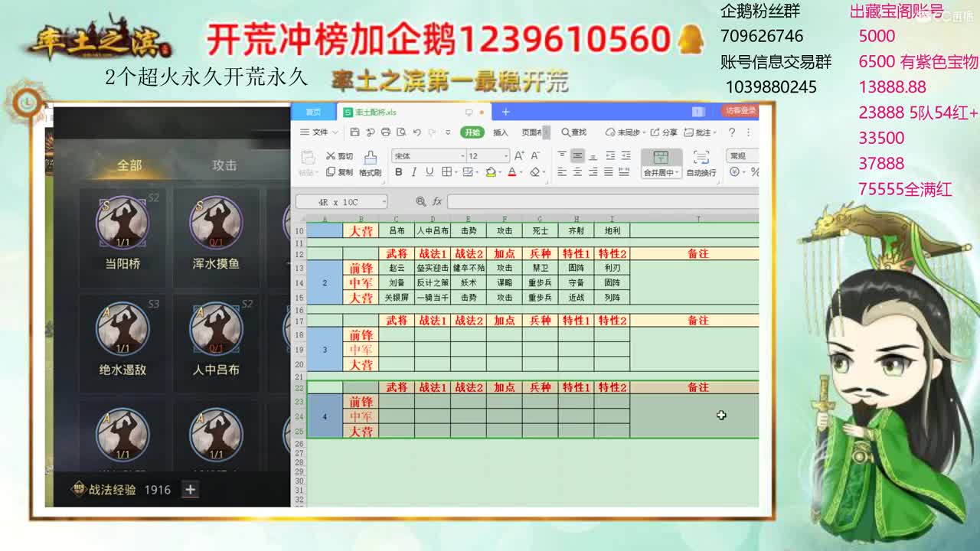Expand the 批注 comments dropdown

pyautogui.click(x=714, y=132)
